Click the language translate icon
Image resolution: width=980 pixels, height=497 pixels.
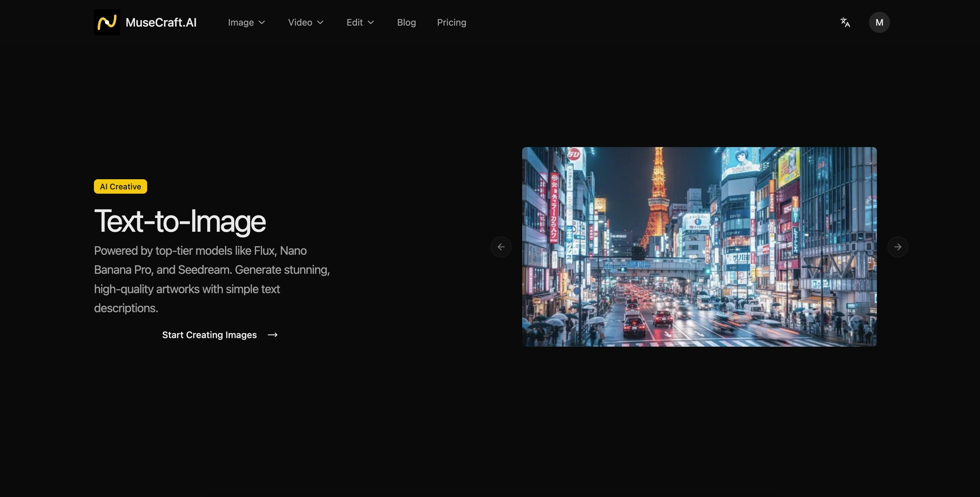(x=845, y=22)
